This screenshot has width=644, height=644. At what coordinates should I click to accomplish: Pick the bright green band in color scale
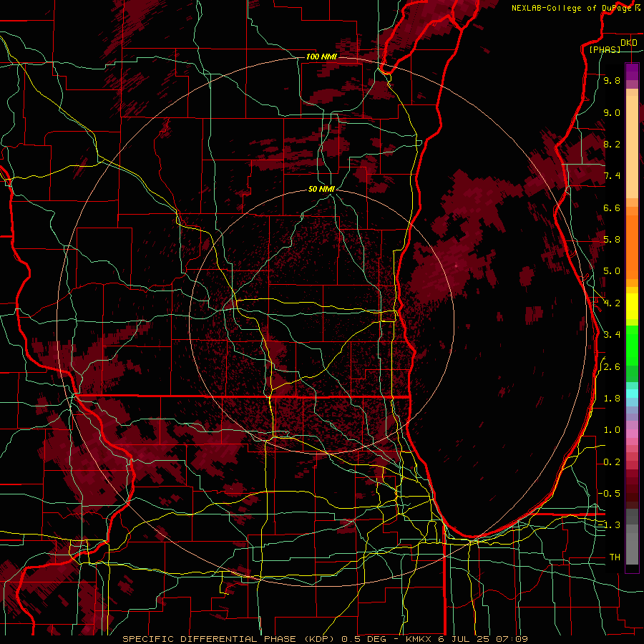pyautogui.click(x=632, y=345)
